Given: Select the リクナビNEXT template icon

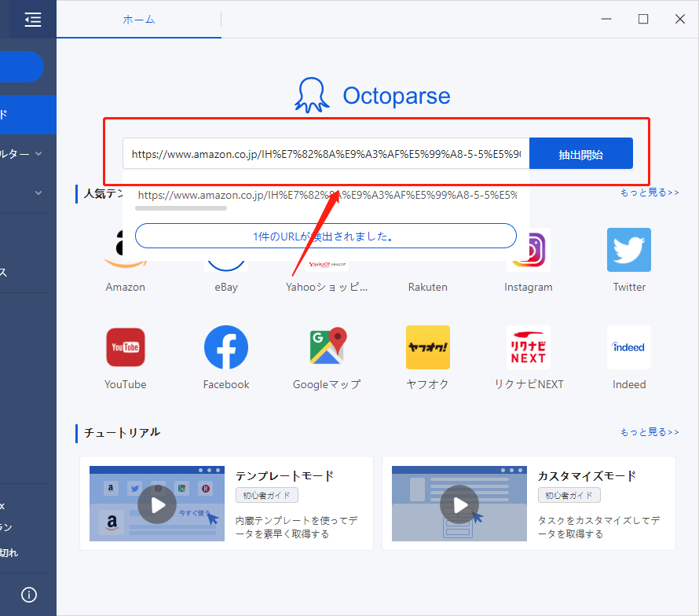Looking at the screenshot, I should click(x=528, y=347).
